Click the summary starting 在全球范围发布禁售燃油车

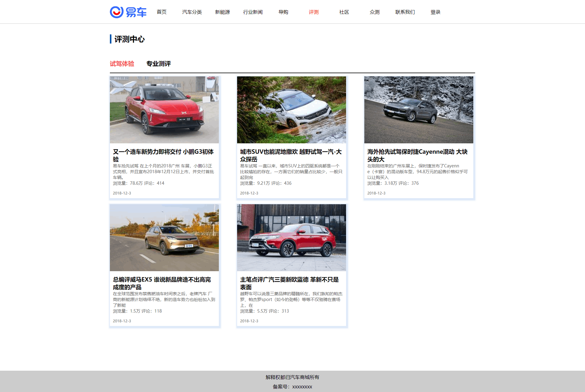point(164,299)
